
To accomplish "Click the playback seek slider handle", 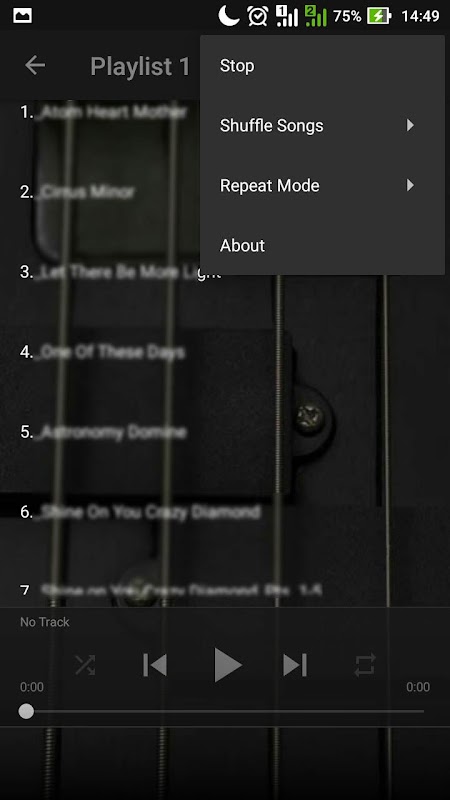I will 26,711.
